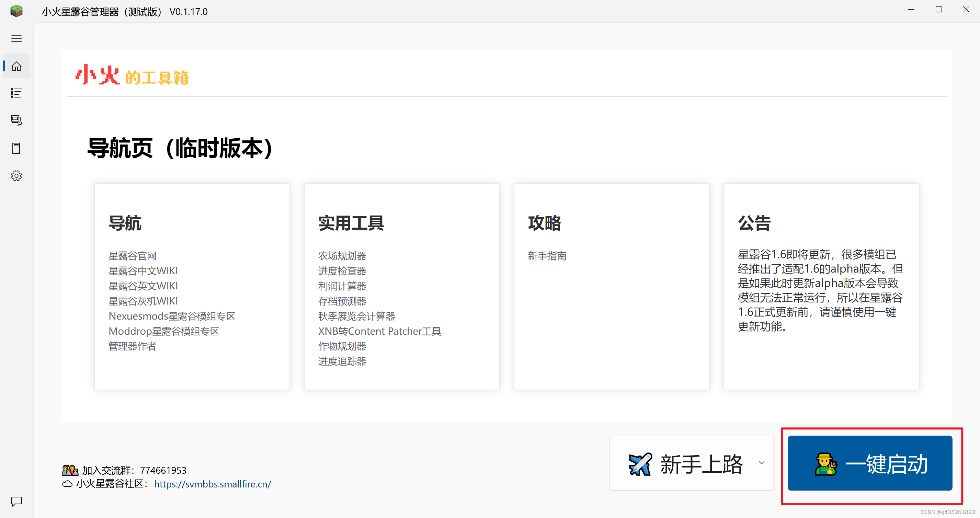980x518 pixels.
Task: Open the list view sidebar icon
Action: 16,93
